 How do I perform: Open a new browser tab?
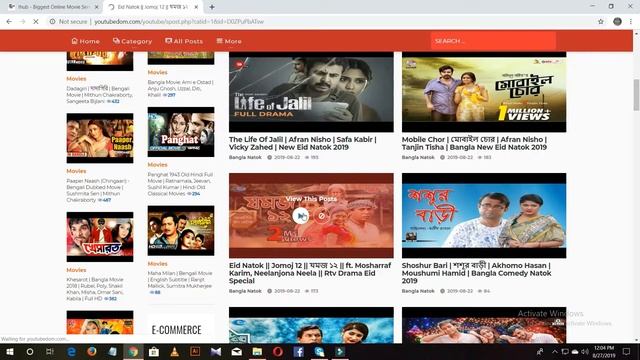[x=212, y=7]
